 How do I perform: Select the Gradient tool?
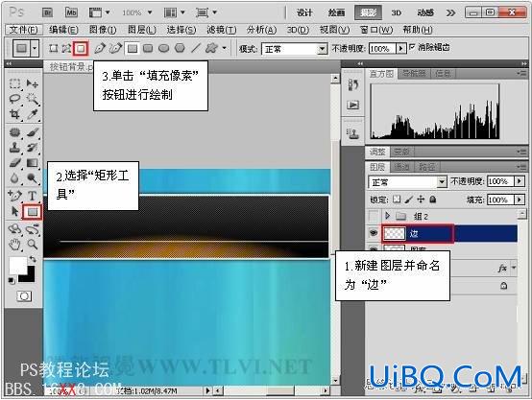pyautogui.click(x=33, y=163)
